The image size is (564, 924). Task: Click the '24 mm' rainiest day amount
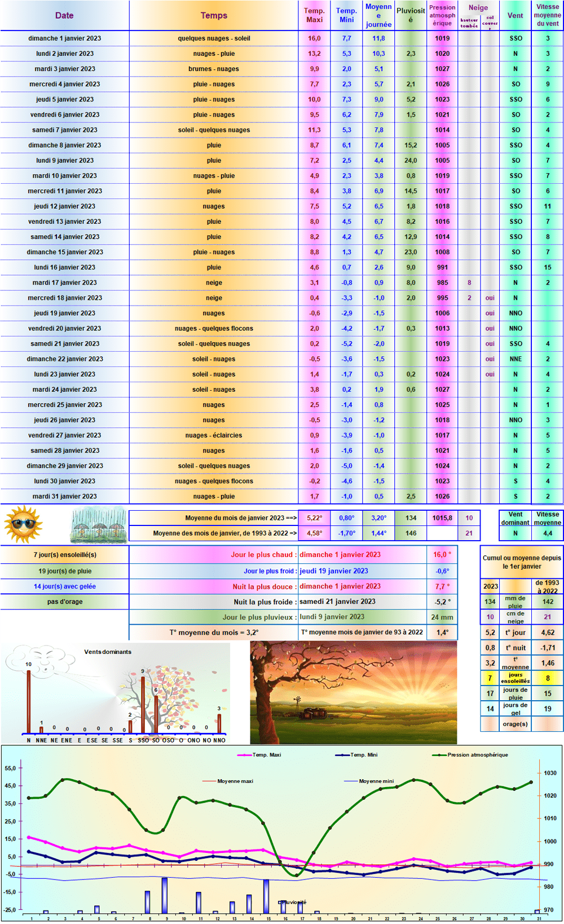coord(442,617)
